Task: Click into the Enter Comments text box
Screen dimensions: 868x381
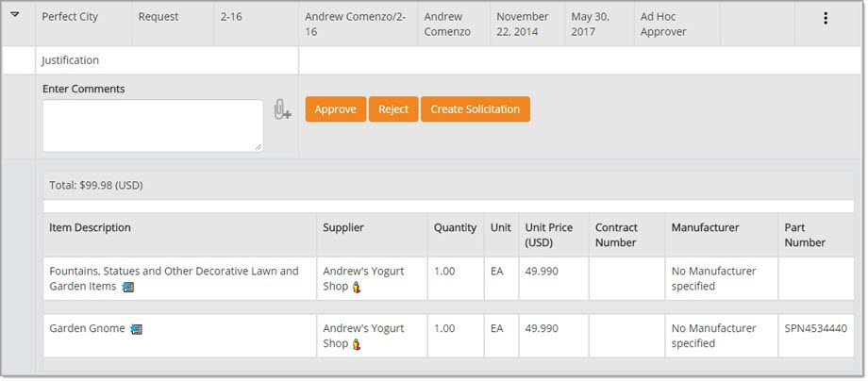Action: [152, 125]
